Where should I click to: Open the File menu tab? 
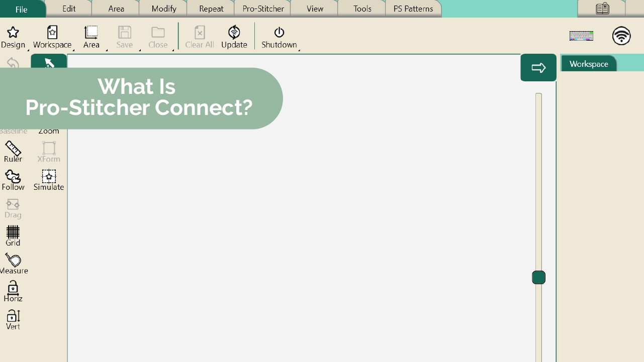[x=22, y=9]
